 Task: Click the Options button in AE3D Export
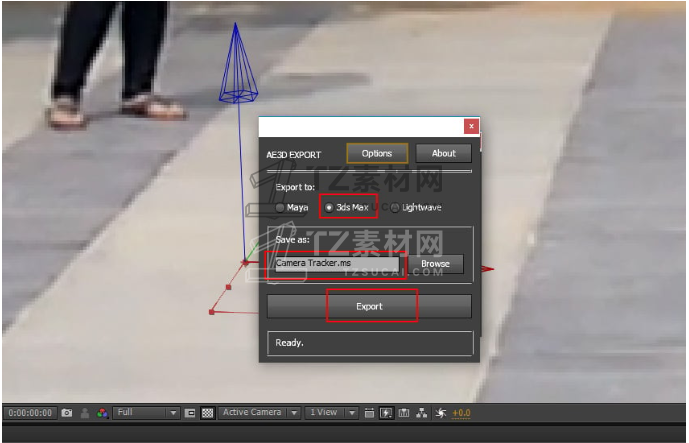[377, 153]
